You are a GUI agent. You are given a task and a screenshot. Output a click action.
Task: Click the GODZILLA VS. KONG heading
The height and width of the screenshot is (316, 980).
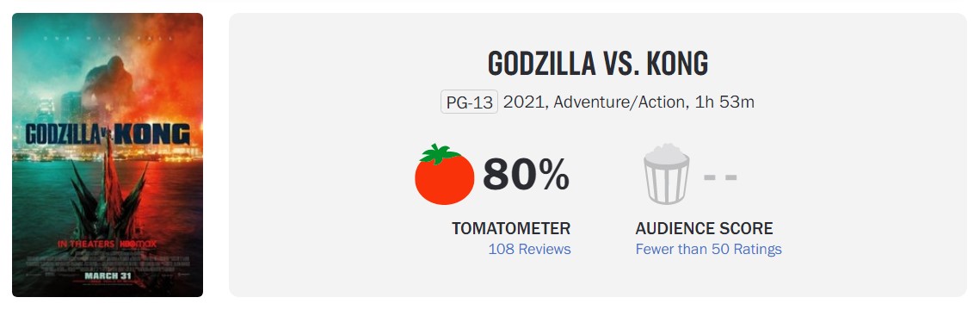pos(598,63)
